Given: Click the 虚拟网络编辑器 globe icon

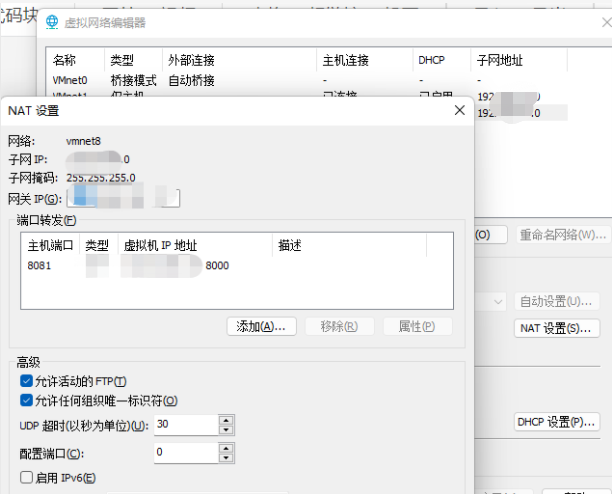Looking at the screenshot, I should [x=52, y=22].
